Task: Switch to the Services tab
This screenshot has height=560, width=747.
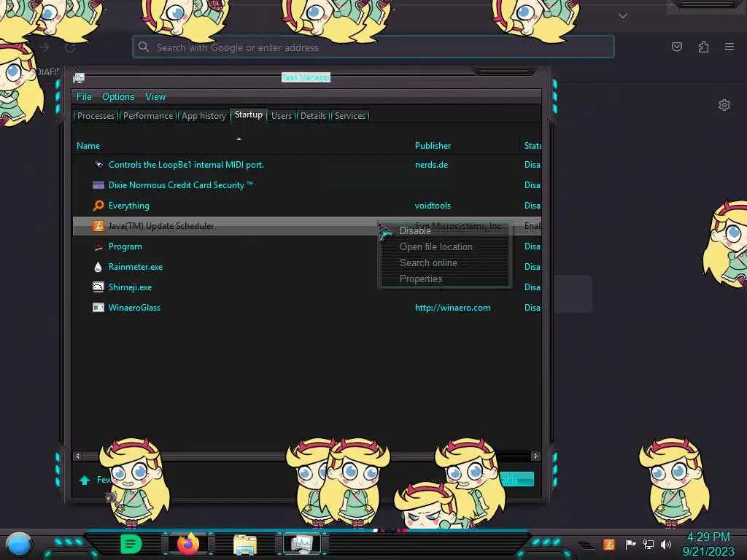Action: pos(350,116)
